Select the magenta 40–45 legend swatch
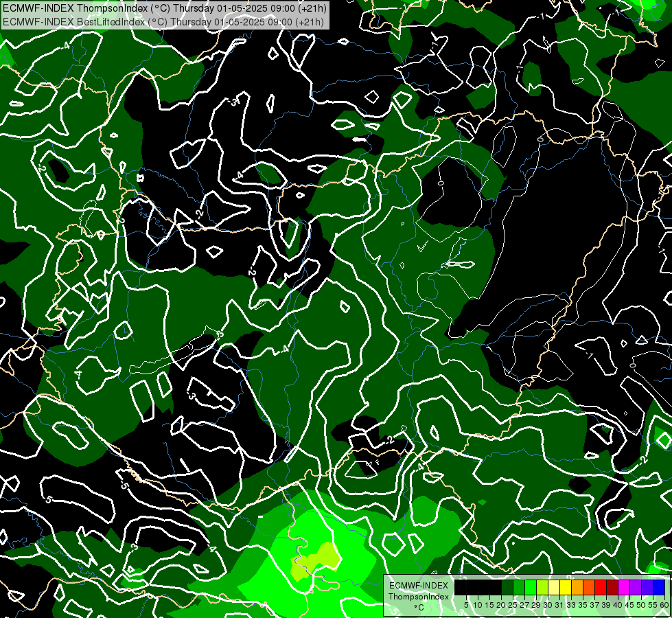672x618 pixels. pos(624,587)
